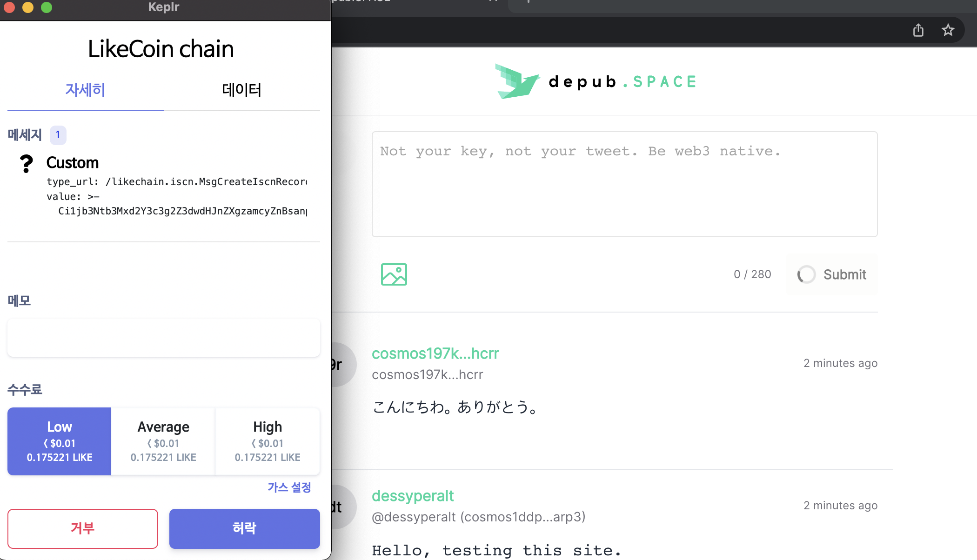Click the cosmos197k user avatar

(x=344, y=365)
